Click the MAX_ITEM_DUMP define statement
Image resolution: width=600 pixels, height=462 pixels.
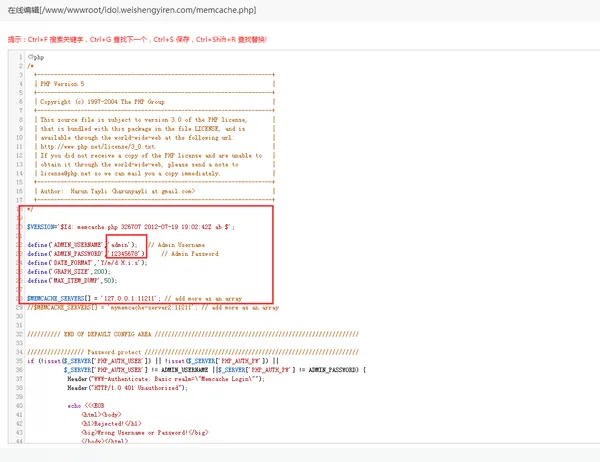click(x=72, y=281)
